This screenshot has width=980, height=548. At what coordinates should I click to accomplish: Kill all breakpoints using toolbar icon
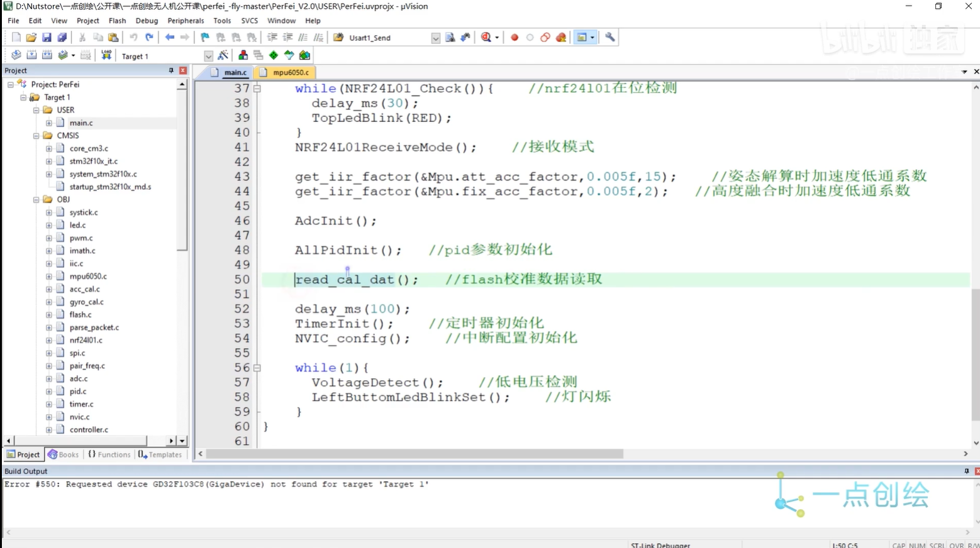tap(561, 38)
